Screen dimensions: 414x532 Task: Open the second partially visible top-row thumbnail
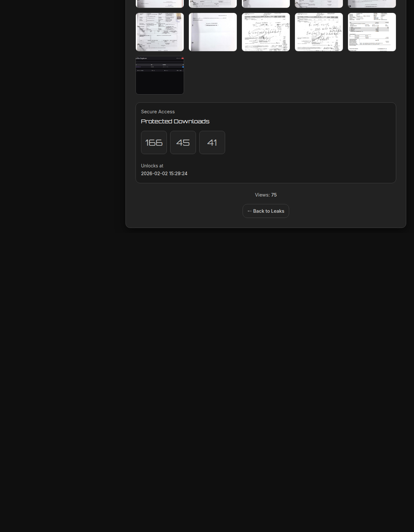pyautogui.click(x=213, y=4)
